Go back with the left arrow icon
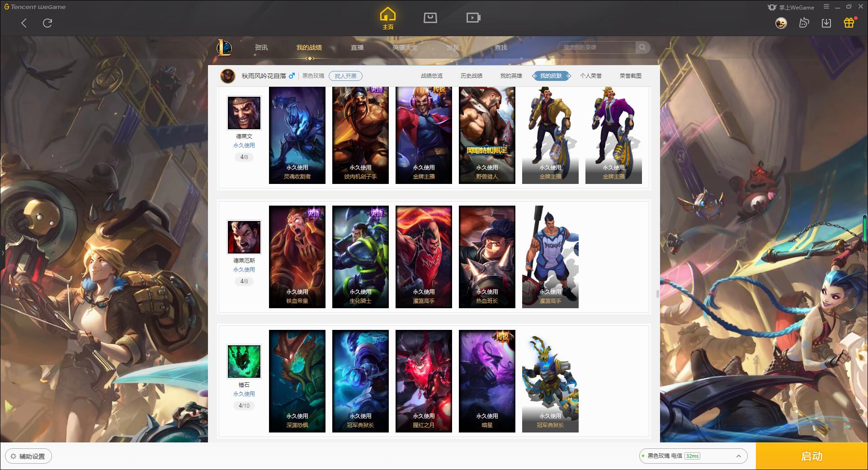Viewport: 868px width, 470px height. tap(24, 23)
